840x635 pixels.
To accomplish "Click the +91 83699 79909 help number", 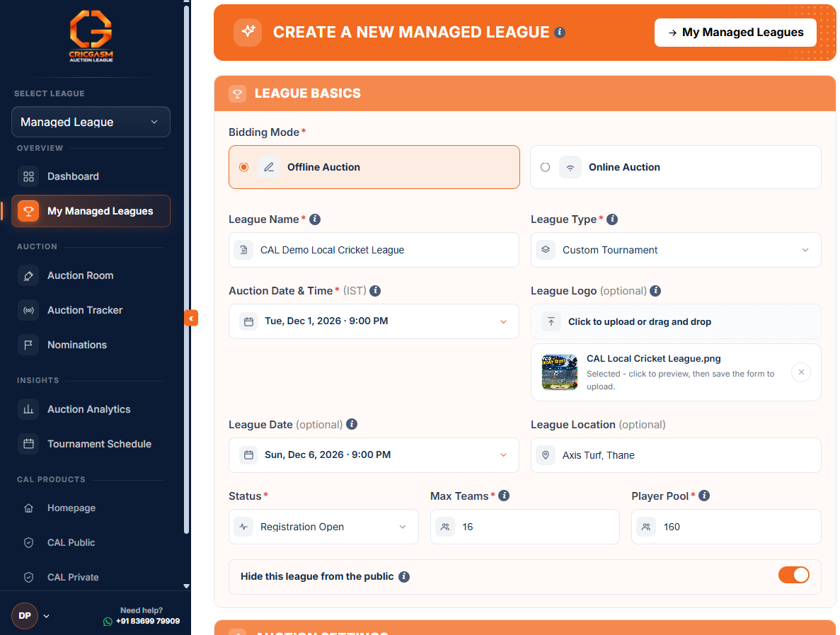I will click(148, 622).
